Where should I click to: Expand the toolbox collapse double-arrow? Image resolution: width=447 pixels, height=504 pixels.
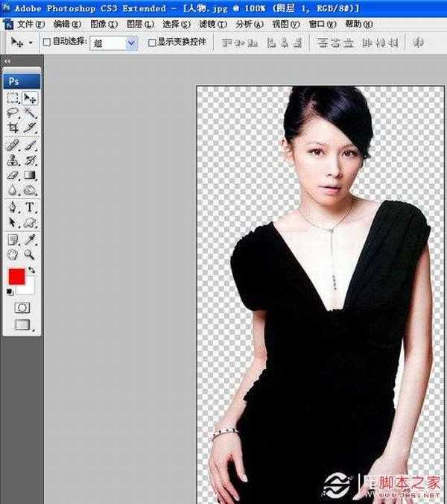[7, 61]
